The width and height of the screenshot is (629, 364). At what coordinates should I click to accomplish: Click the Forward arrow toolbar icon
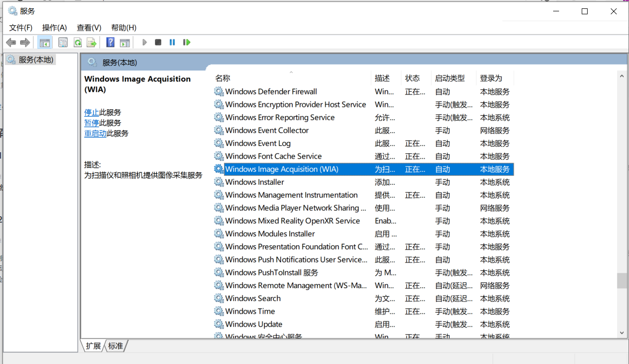point(25,42)
